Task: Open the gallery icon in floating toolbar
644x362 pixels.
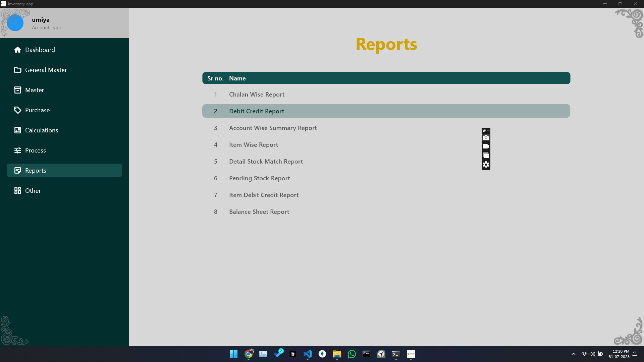Action: [x=486, y=156]
